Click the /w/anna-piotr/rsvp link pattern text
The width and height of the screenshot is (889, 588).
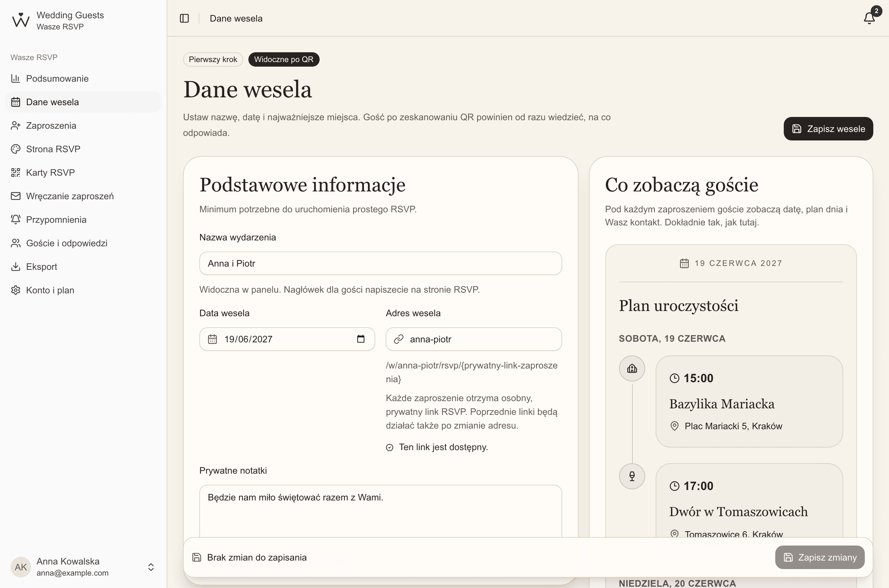(x=472, y=372)
